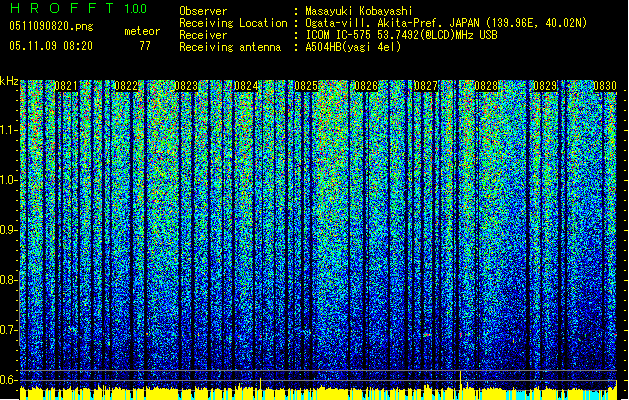Click the meteor count value 77
The width and height of the screenshot is (629, 400).
pyautogui.click(x=145, y=45)
